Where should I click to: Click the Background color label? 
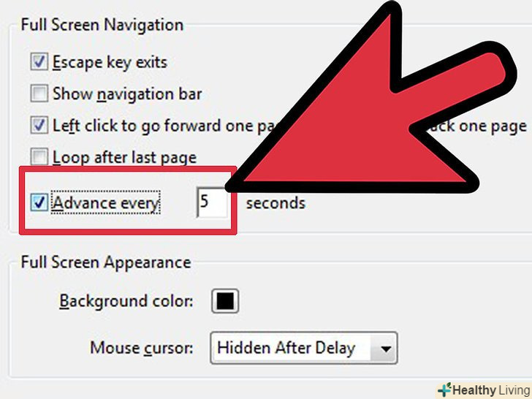point(126,301)
